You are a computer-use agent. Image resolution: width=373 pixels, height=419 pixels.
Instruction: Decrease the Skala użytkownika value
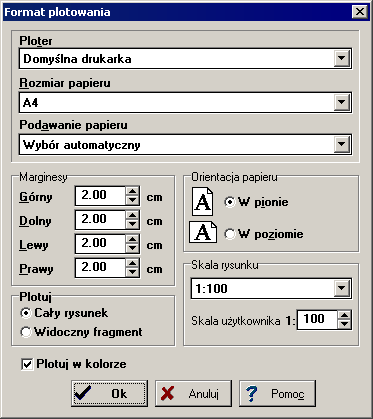coord(344,324)
